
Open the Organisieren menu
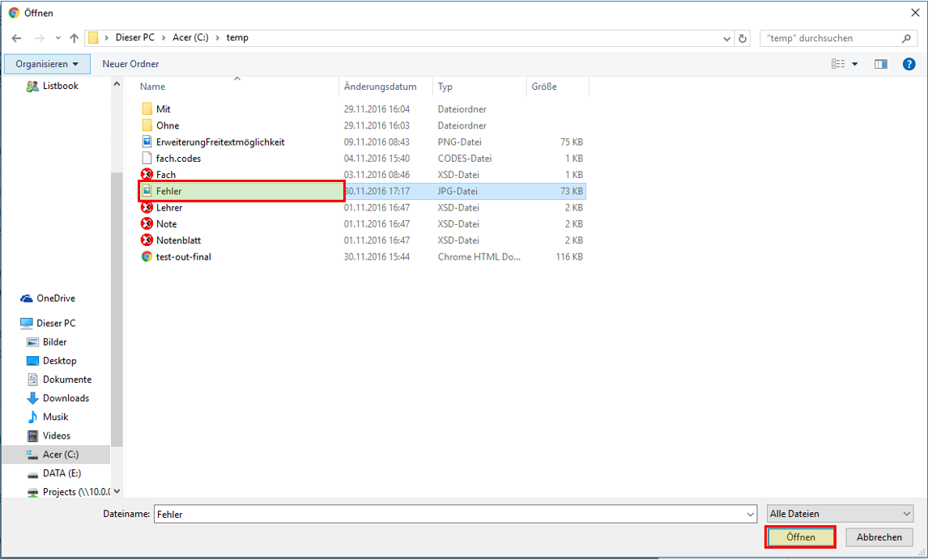click(x=47, y=64)
